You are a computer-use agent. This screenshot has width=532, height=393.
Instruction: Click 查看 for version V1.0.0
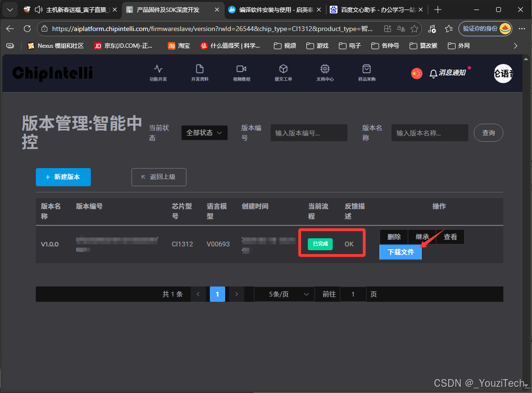point(450,237)
